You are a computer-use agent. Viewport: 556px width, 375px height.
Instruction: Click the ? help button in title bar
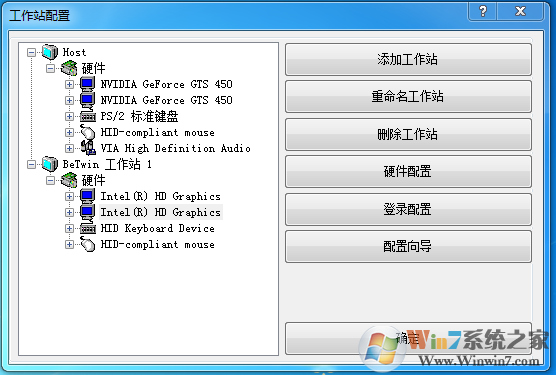pos(483,11)
